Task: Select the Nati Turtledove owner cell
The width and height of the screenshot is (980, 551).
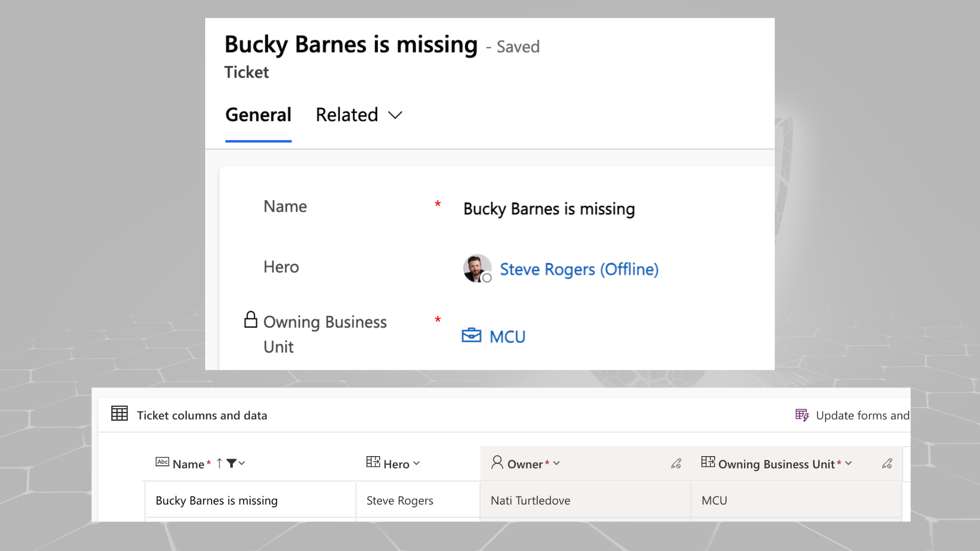Action: [x=585, y=500]
